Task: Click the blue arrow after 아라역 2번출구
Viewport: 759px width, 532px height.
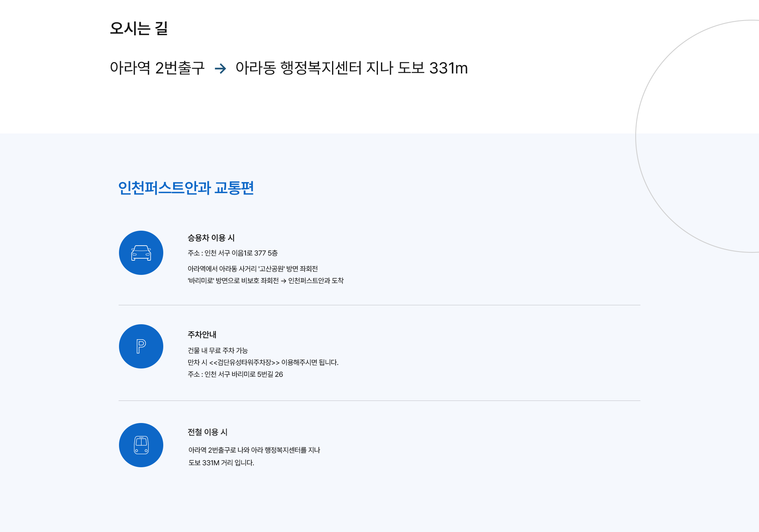Action: (220, 69)
